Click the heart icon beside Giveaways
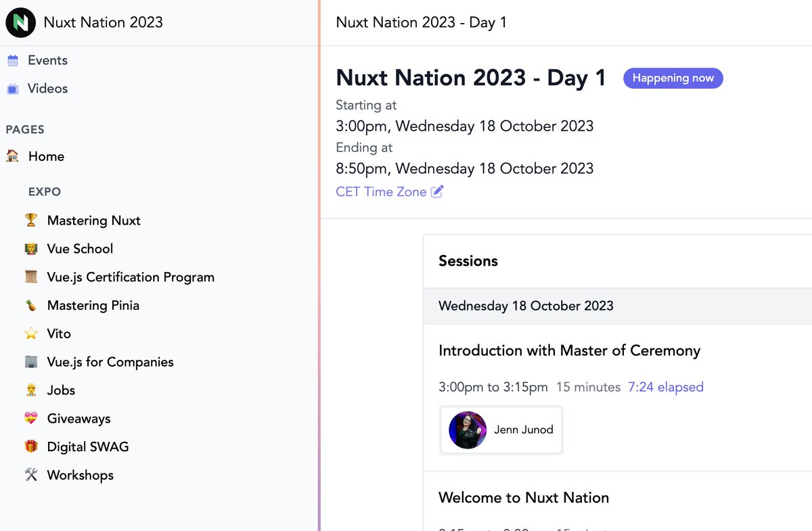Image resolution: width=812 pixels, height=531 pixels. (31, 419)
